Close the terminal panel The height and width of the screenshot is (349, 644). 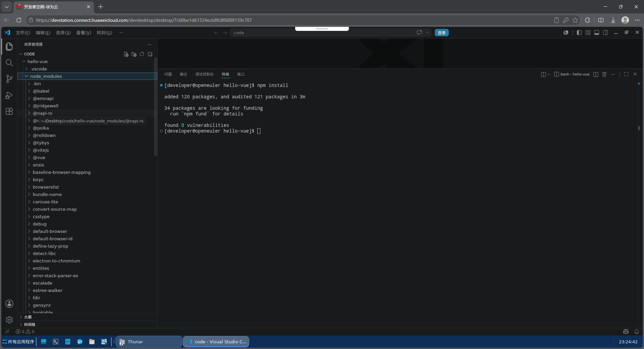click(x=635, y=74)
